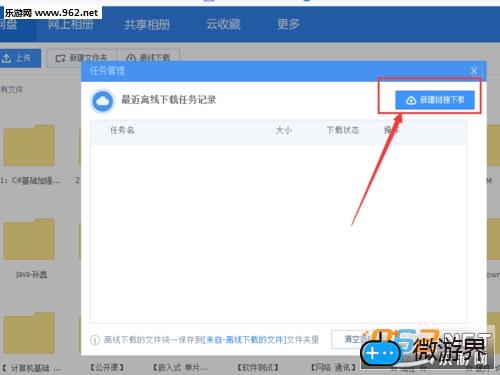Screen dimensions: 500x375
Task: Open the 网上相册 tab
Action: tap(70, 24)
